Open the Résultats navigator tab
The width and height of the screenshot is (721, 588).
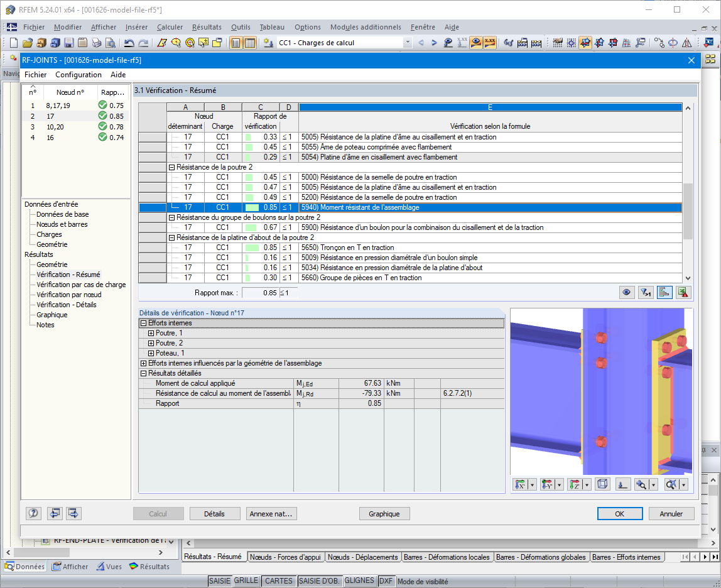click(150, 567)
